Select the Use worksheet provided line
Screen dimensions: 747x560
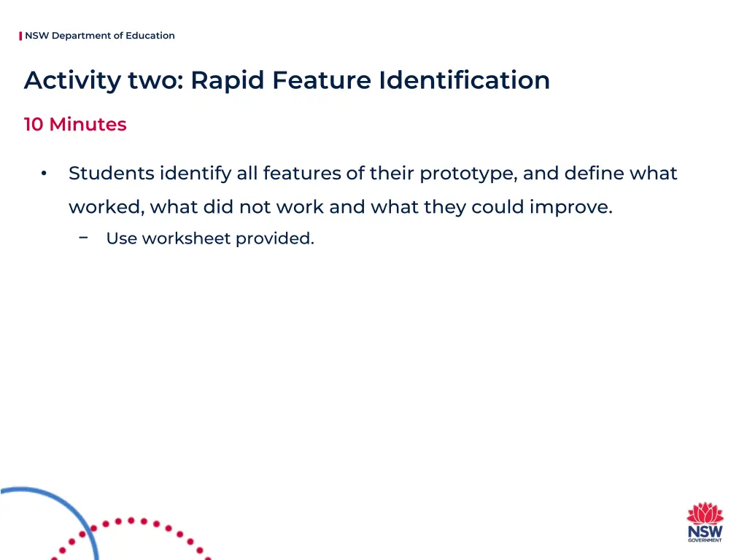(x=210, y=238)
